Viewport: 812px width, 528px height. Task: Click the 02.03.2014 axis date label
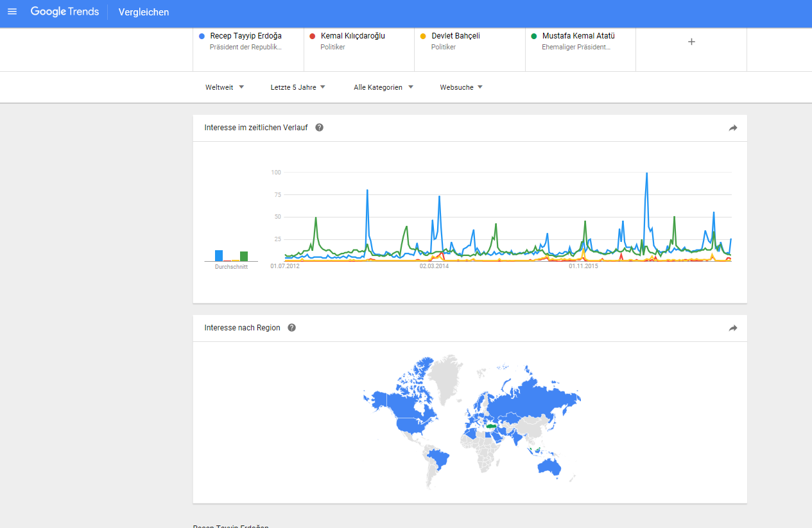[435, 266]
